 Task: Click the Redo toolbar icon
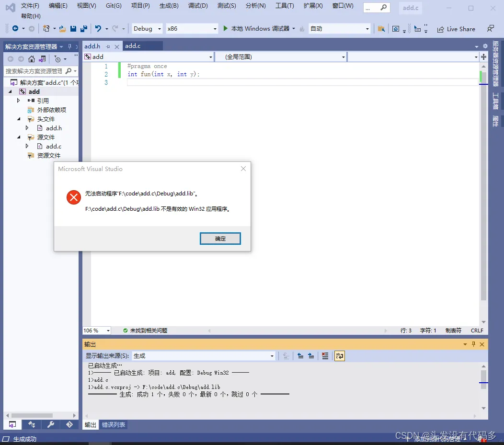click(115, 29)
